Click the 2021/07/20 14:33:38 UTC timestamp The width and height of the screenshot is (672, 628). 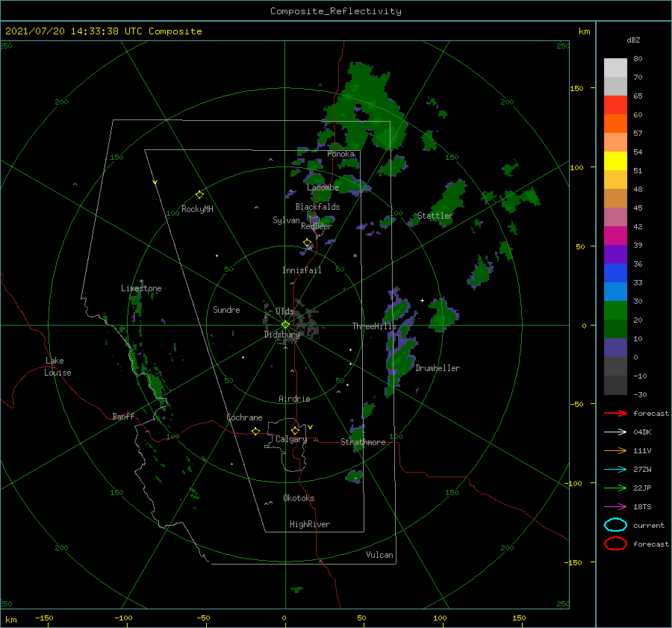click(x=73, y=31)
